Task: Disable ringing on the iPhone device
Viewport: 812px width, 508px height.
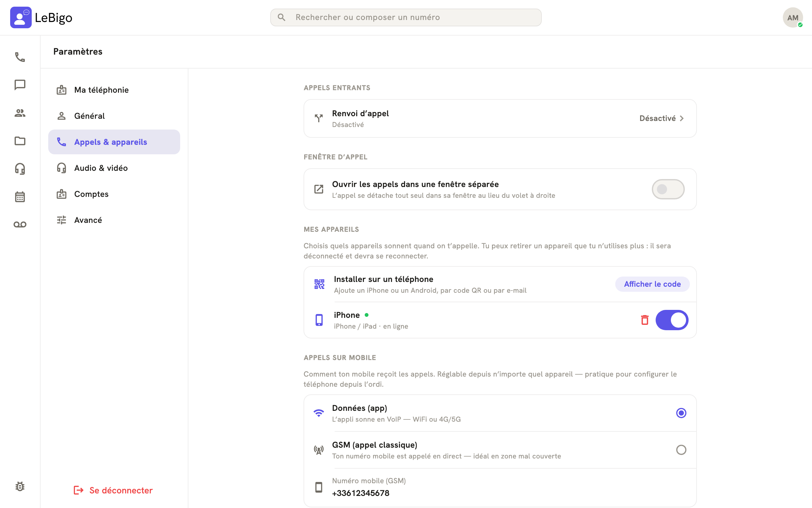Action: (672, 320)
